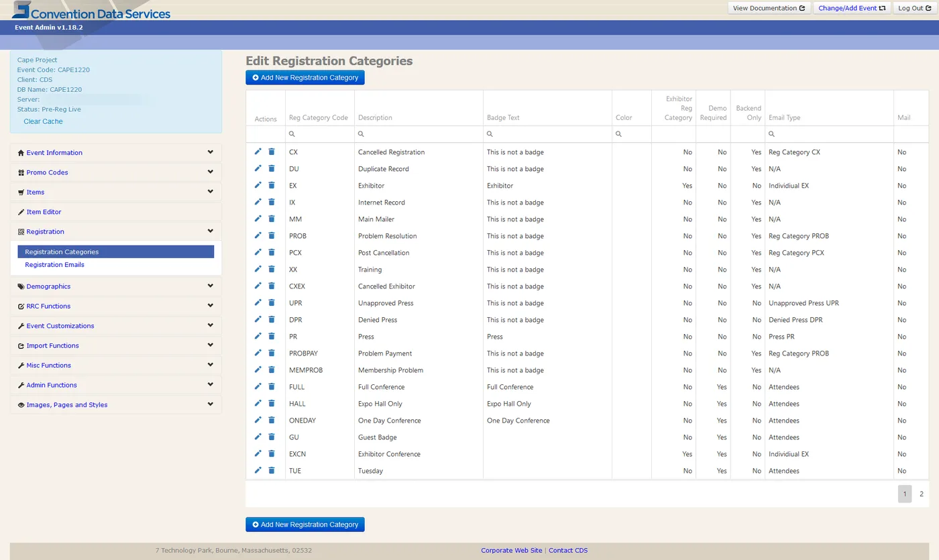Image resolution: width=939 pixels, height=560 pixels.
Task: Clear Cache for the event
Action: 43,121
